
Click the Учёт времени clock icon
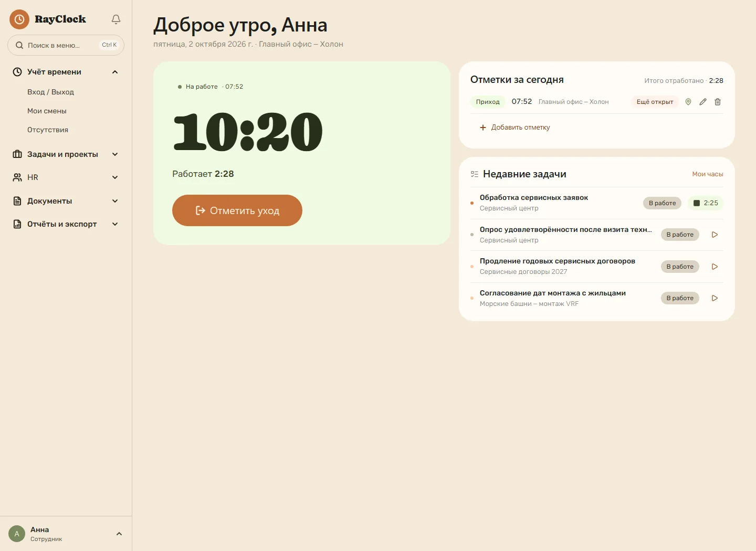tap(17, 72)
